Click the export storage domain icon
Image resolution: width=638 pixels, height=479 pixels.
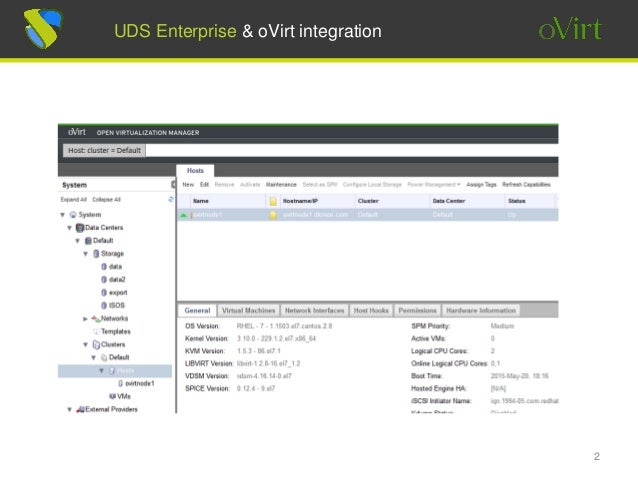104,293
